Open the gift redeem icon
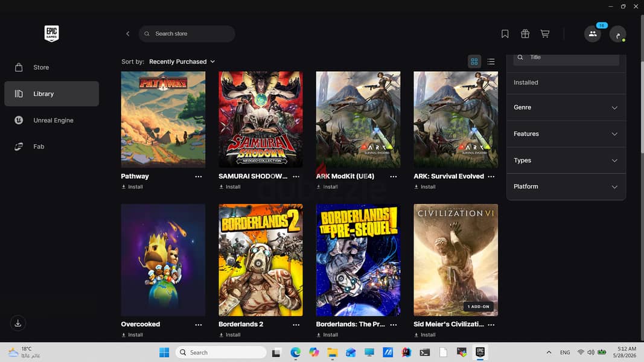The height and width of the screenshot is (362, 644). pos(525,34)
